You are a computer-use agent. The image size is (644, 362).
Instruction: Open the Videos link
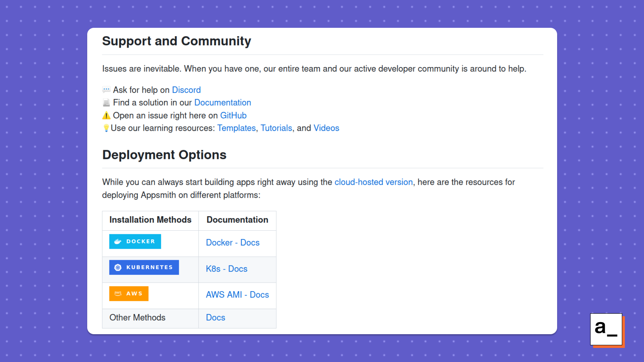(x=326, y=128)
